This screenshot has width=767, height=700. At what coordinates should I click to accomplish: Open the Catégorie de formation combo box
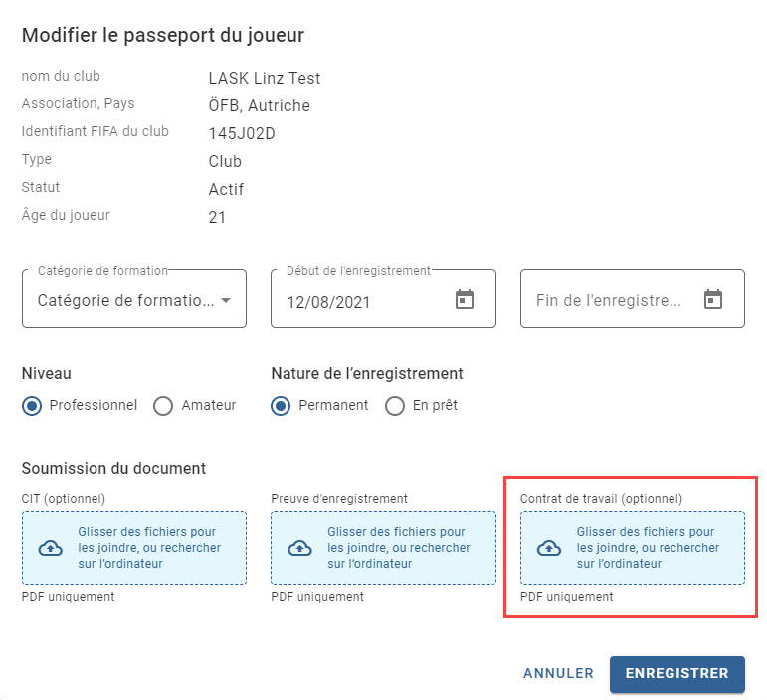pos(134,298)
